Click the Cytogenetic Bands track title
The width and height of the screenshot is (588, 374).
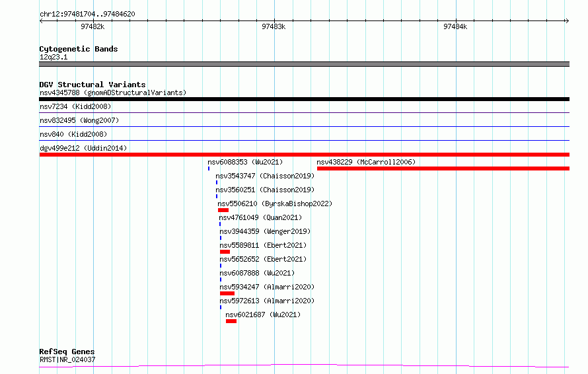(79, 49)
